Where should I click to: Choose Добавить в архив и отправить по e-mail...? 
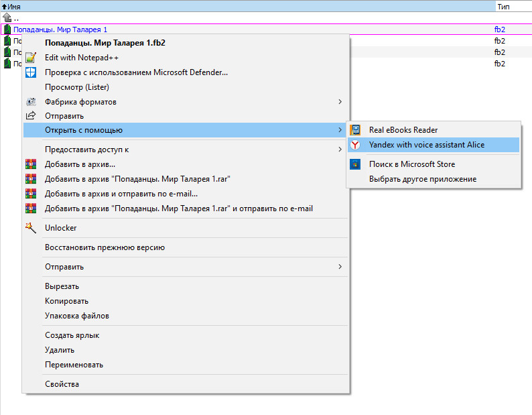[186, 194]
